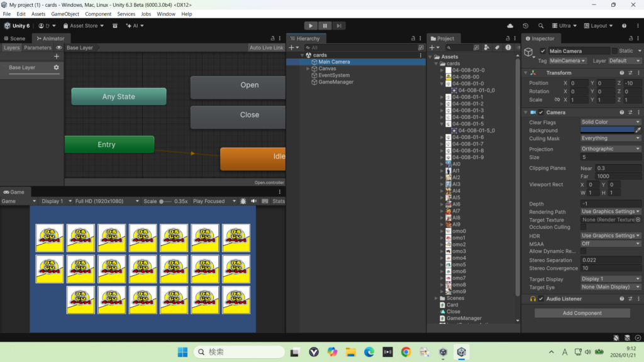This screenshot has height=362, width=644.
Task: Click the Camera Background color swatch
Action: [x=607, y=130]
